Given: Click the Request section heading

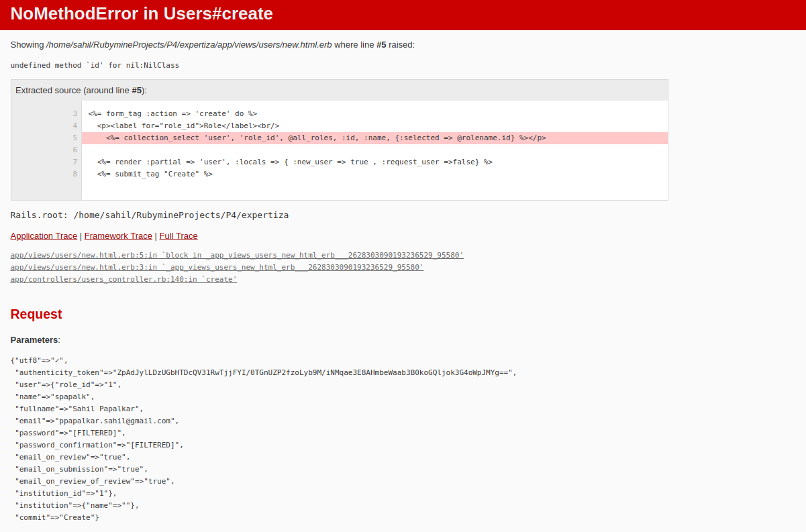Looking at the screenshot, I should (36, 314).
